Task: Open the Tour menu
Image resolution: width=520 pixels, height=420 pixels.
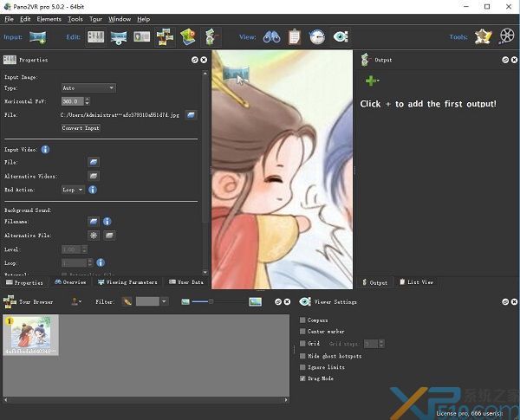Action: click(96, 19)
